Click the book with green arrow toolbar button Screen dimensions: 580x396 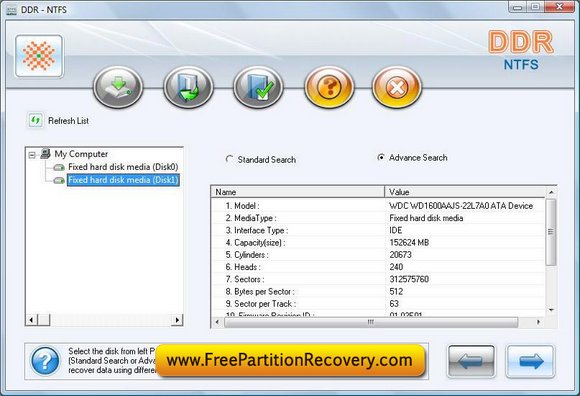[x=188, y=87]
